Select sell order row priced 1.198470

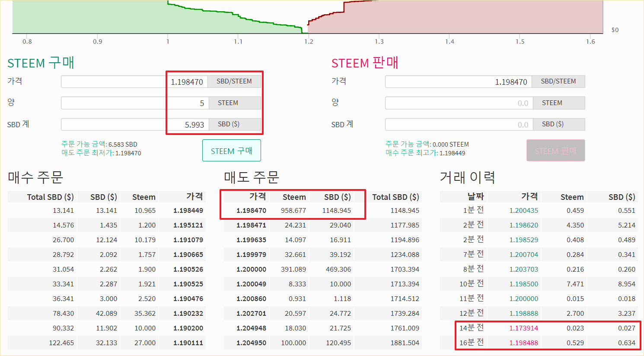[x=322, y=211]
